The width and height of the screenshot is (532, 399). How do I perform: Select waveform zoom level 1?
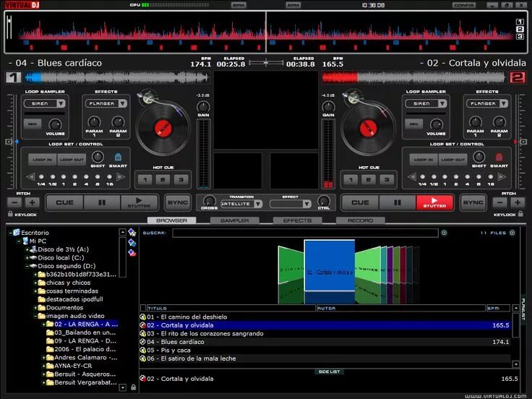click(520, 22)
